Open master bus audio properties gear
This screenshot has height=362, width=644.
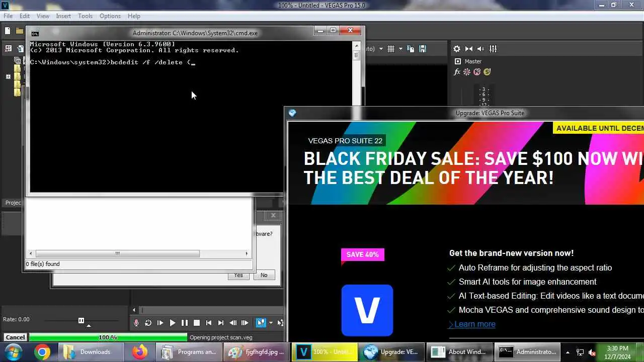(457, 49)
